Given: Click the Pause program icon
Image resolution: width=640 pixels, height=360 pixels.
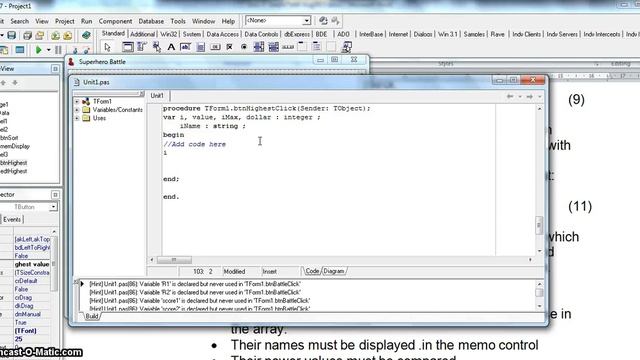Looking at the screenshot, I should click(x=58, y=50).
